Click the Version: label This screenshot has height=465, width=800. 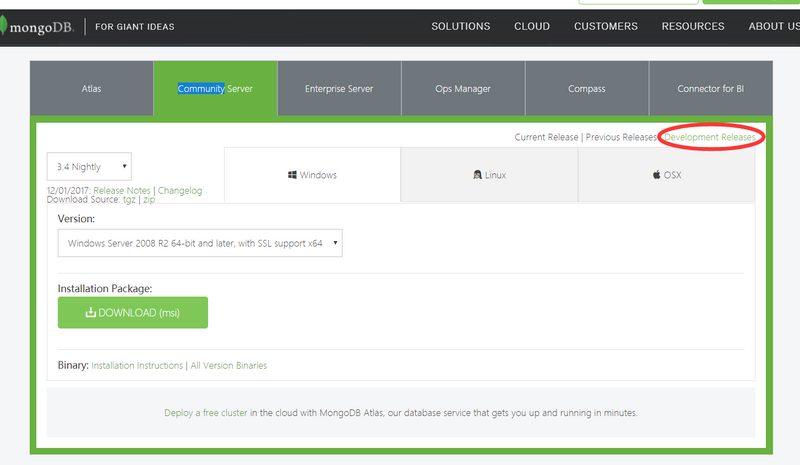tap(76, 218)
